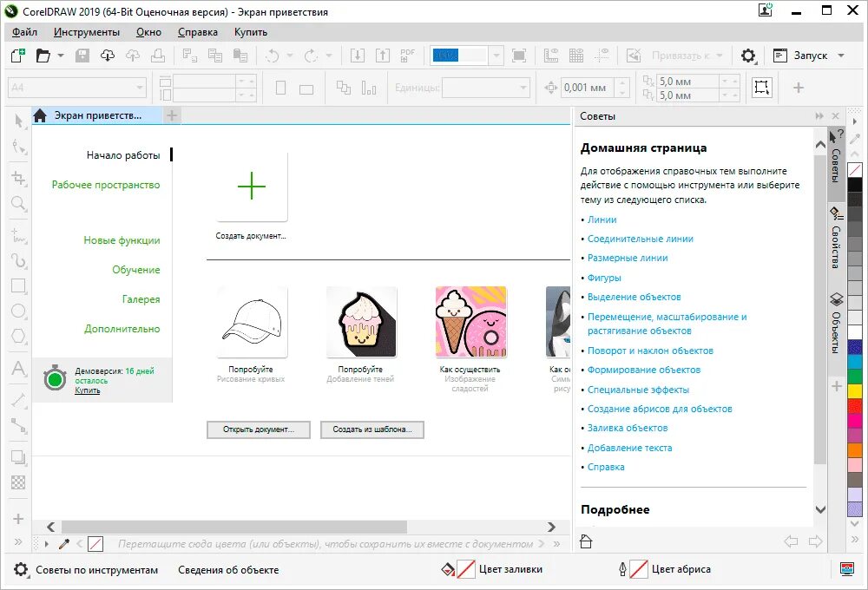The image size is (868, 590).
Task: Click the account sign-in icon in title bar
Action: [x=765, y=10]
